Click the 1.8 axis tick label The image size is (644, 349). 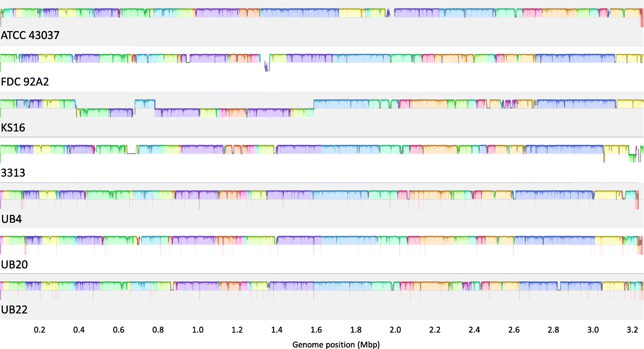click(356, 330)
